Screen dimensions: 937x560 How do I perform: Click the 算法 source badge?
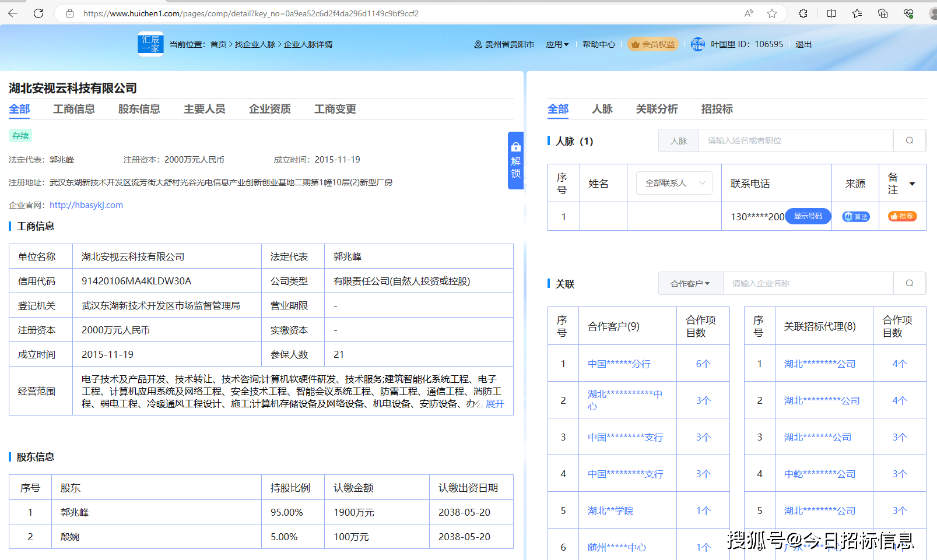pos(855,217)
